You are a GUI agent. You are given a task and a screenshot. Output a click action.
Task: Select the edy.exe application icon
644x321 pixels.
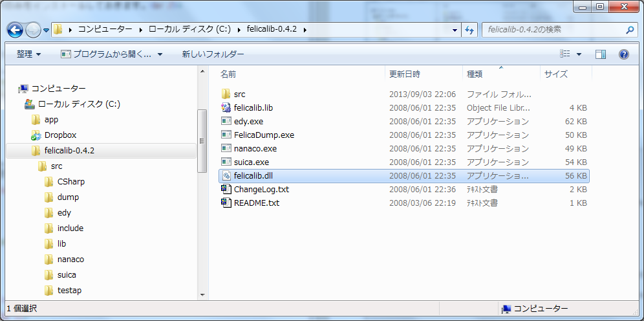tap(226, 121)
